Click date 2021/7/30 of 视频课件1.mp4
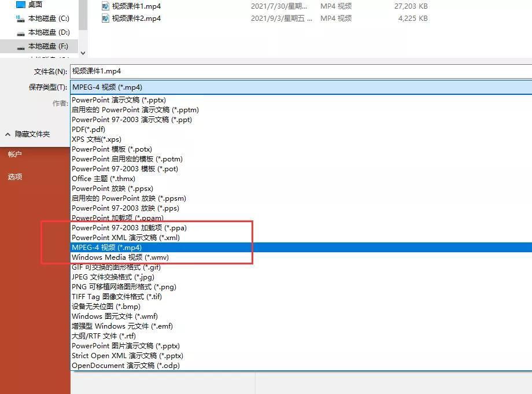 coord(279,6)
